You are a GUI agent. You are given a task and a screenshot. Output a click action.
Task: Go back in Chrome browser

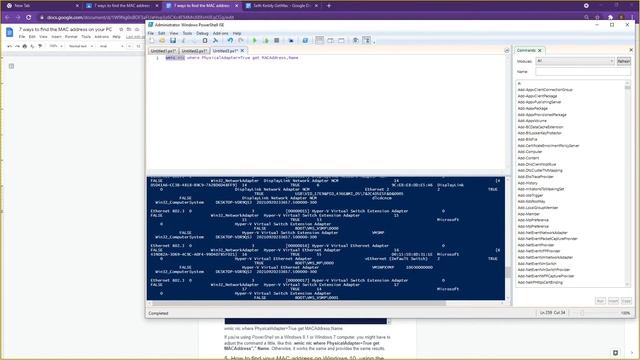[x=7, y=18]
